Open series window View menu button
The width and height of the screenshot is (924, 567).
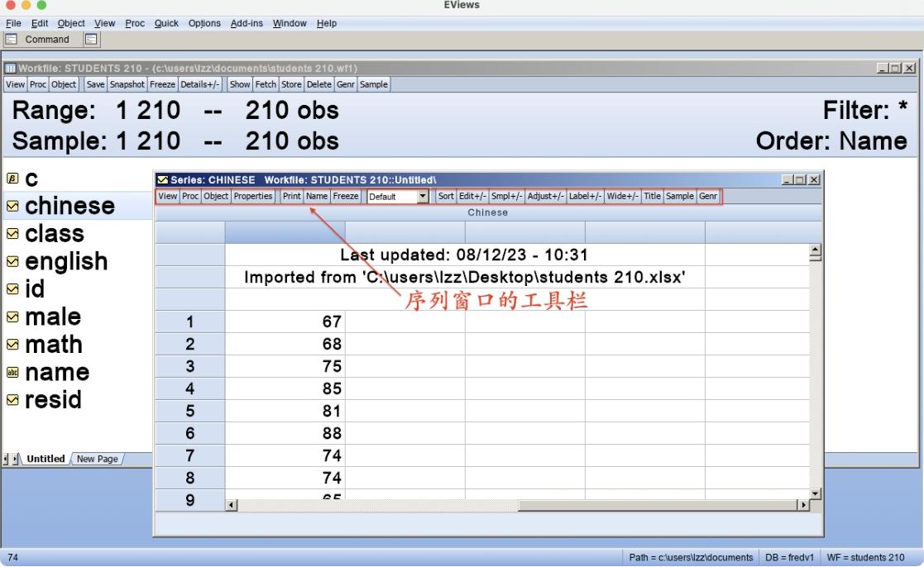[x=168, y=197]
